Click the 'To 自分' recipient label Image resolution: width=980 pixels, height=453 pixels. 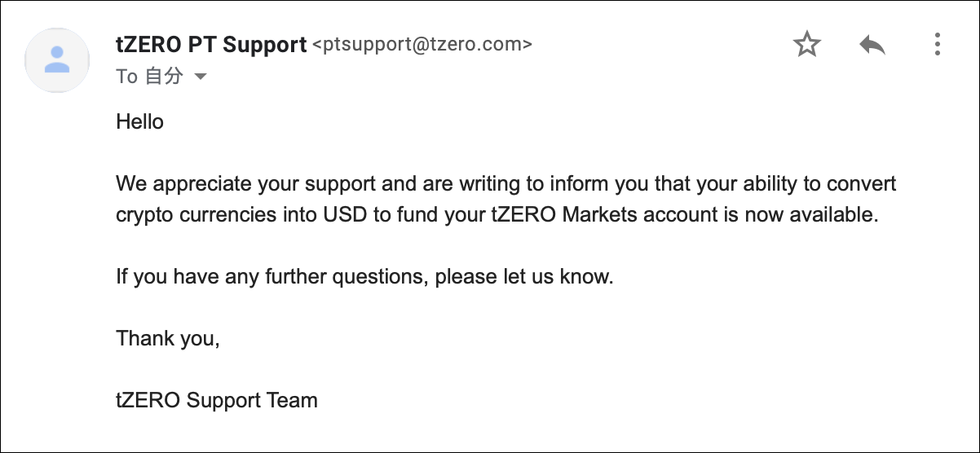[150, 77]
